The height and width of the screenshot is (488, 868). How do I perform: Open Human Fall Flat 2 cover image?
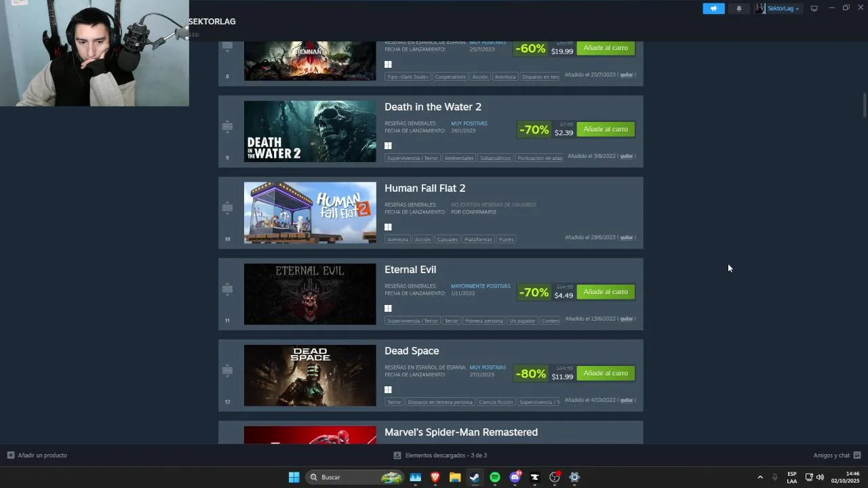pos(310,213)
